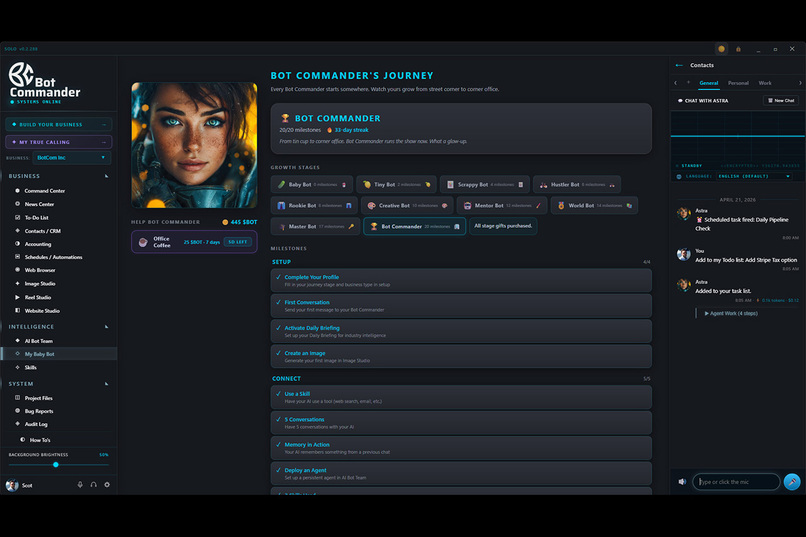Click the To-Do List checkbox icon

(x=17, y=217)
